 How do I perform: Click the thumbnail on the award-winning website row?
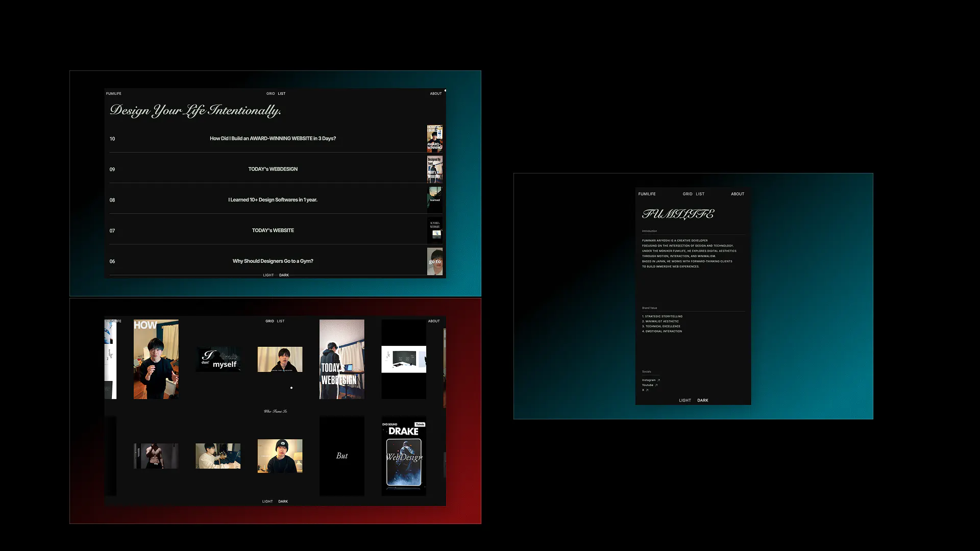(434, 138)
